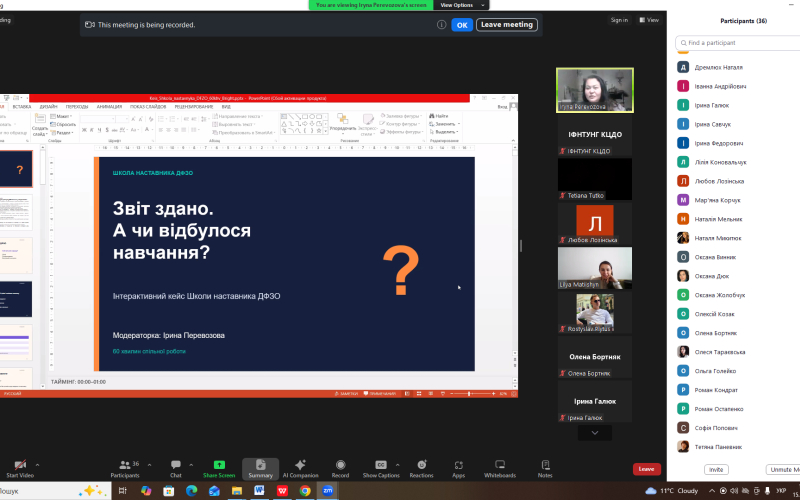Switch to РЕЦЕНЗИРОВАНИЕ ribbon tab

[194, 107]
